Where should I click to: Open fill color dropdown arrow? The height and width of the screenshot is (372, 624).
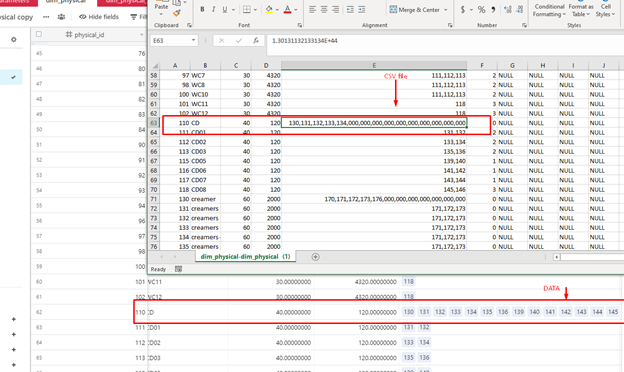tap(277, 10)
